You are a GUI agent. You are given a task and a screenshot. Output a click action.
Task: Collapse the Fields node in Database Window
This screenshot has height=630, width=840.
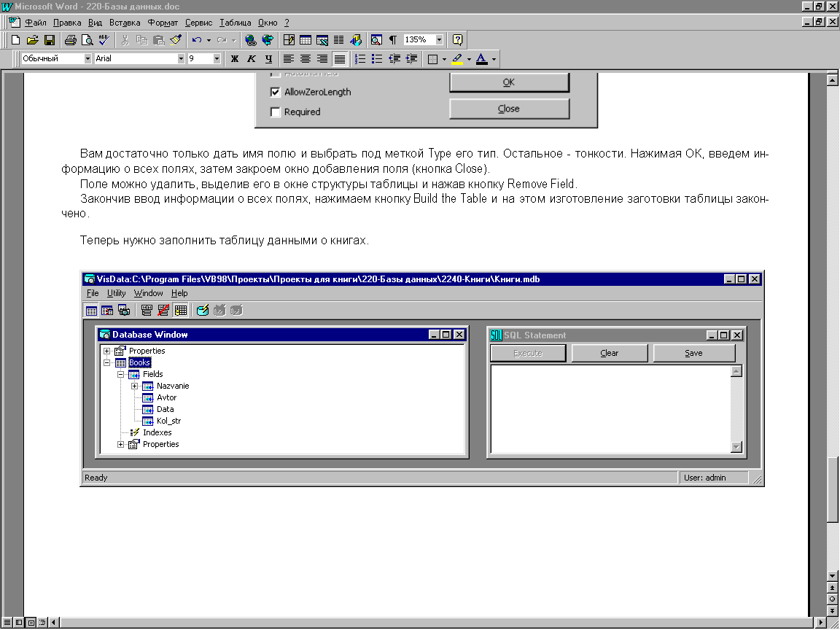[120, 375]
